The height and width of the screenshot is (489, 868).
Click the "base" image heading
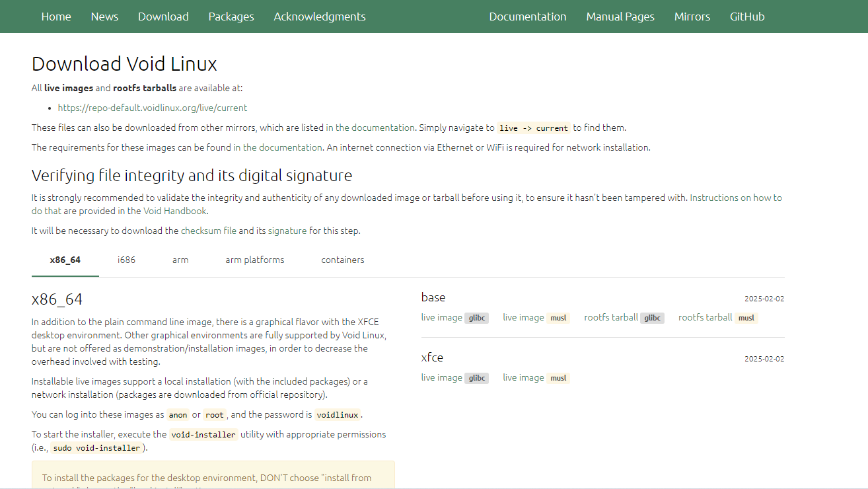click(433, 297)
